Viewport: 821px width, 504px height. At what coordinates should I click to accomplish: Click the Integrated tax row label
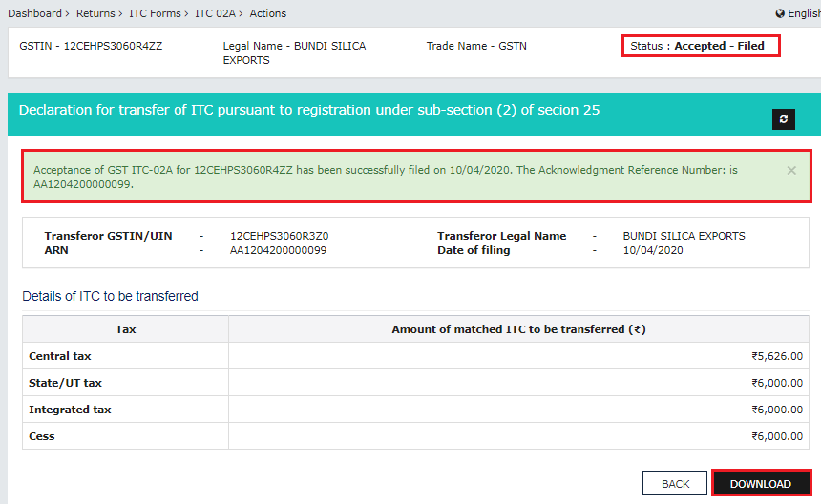click(x=70, y=409)
